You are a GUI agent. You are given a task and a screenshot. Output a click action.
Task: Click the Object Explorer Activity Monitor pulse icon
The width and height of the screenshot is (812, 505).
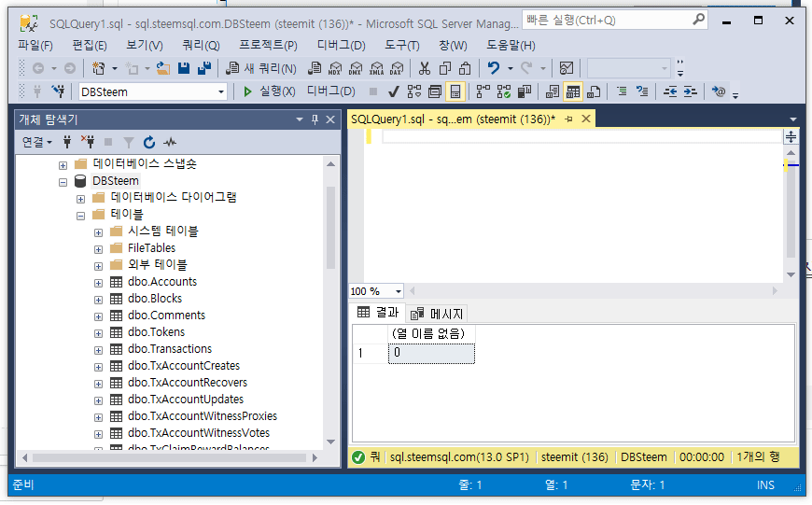pos(170,142)
